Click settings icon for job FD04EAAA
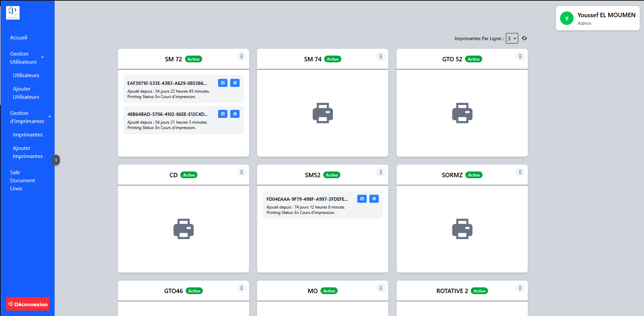Screen dimensions: 644x316 coord(374,199)
